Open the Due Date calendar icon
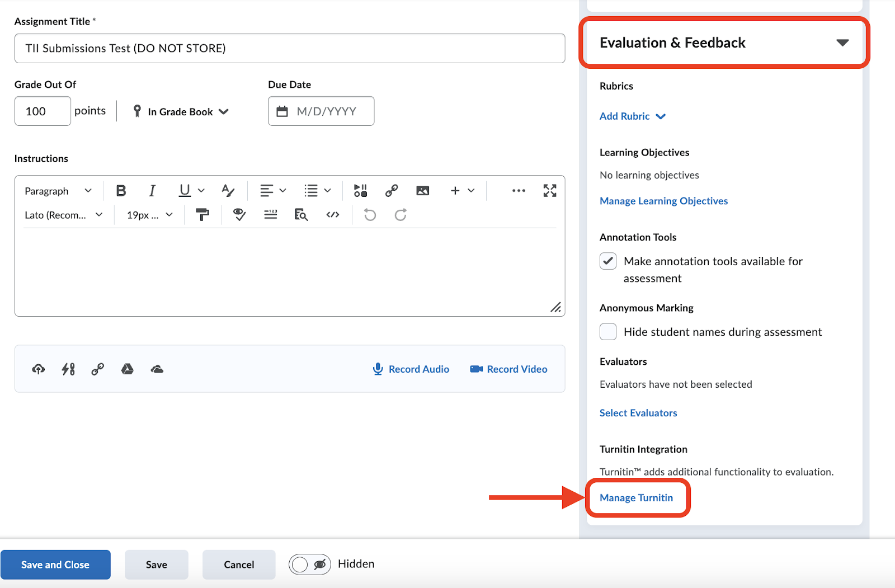 pyautogui.click(x=282, y=111)
